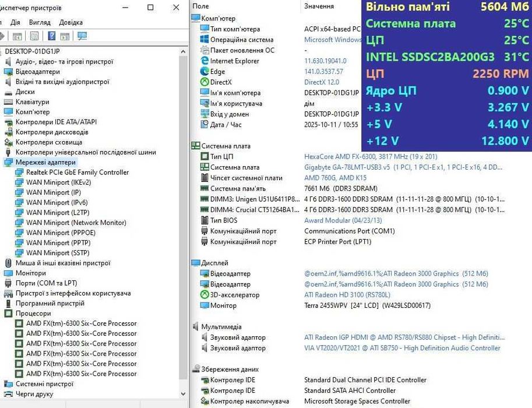This screenshot has width=532, height=408.
Task: Select the DESKTOP-01DG1JP root node in Device Manager
Action: pyautogui.click(x=32, y=51)
